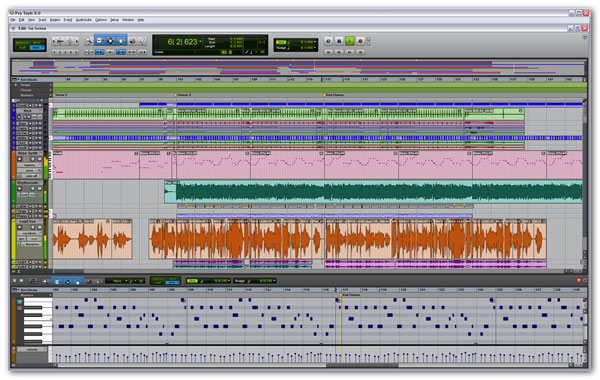The height and width of the screenshot is (380, 600).
Task: Click the horizontal zoom in arrow
Action: click(77, 41)
